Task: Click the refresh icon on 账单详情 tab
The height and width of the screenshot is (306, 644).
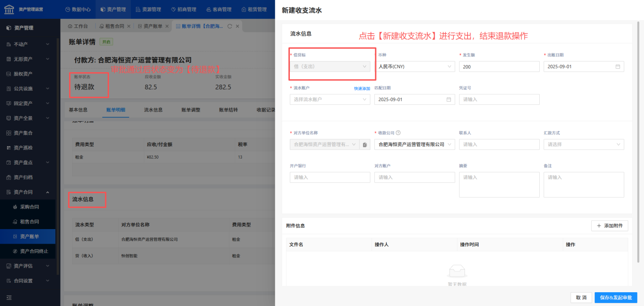Action: pyautogui.click(x=230, y=26)
